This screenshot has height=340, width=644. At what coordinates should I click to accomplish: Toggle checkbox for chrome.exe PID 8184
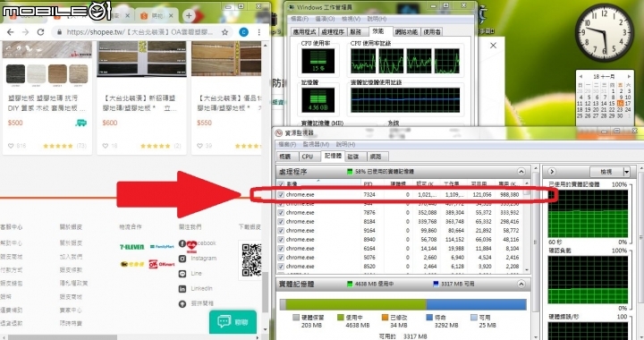[x=281, y=222]
